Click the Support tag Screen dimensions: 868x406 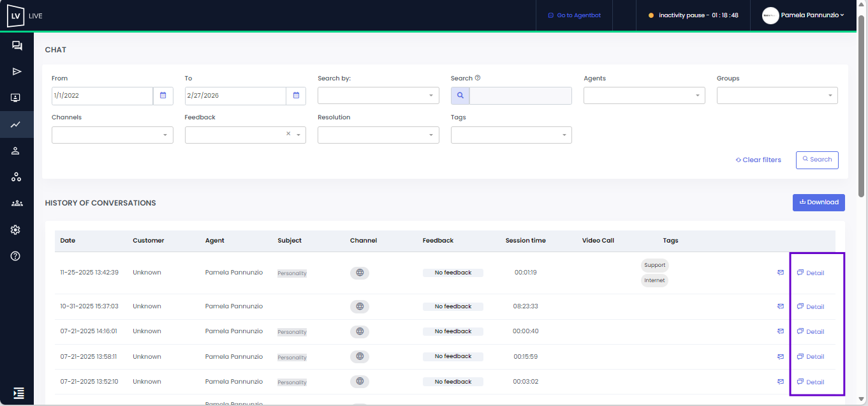coord(654,265)
